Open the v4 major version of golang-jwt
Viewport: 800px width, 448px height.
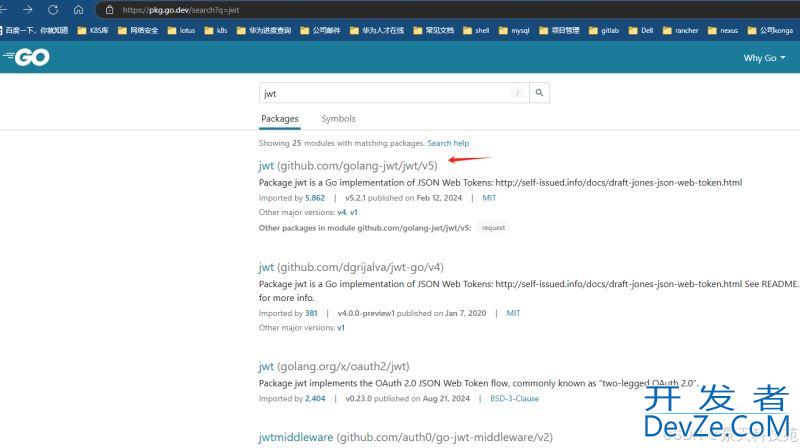(x=341, y=212)
